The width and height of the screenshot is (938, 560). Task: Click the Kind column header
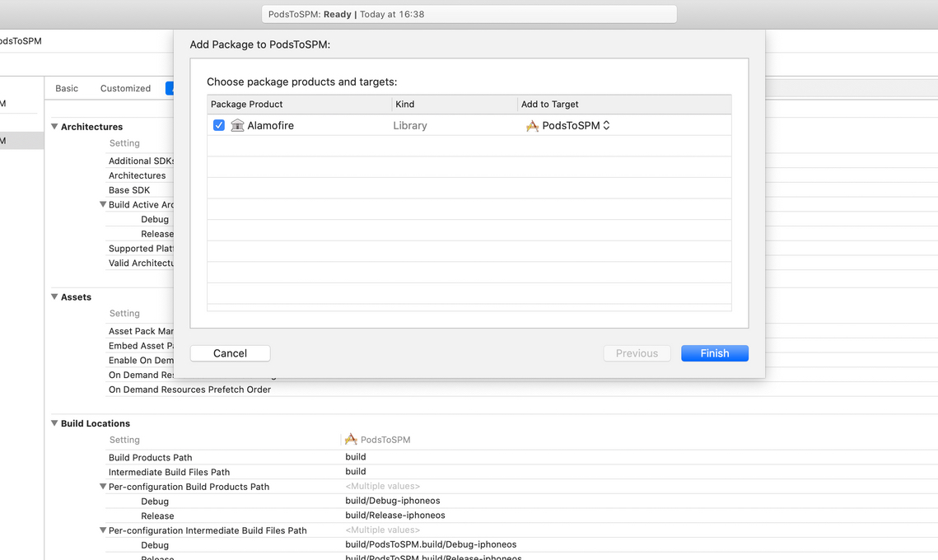455,104
